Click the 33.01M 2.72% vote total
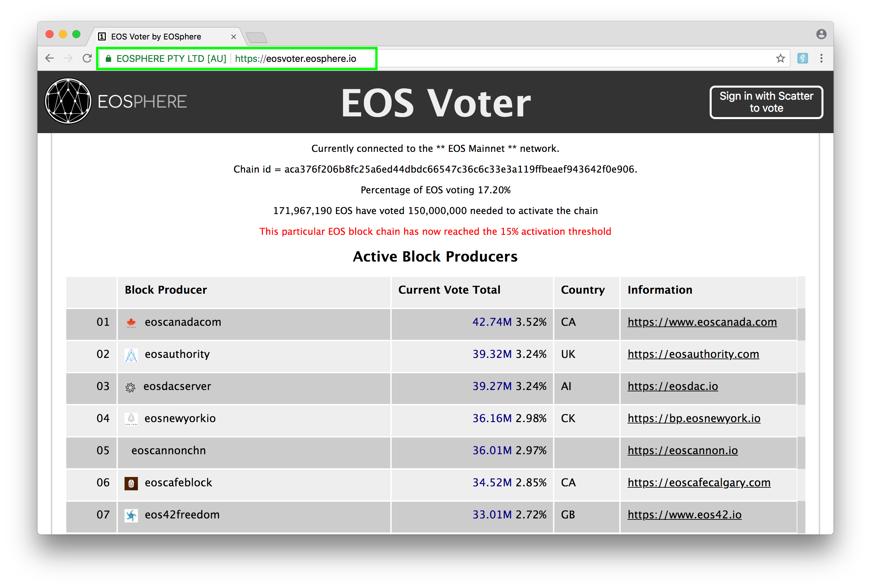Image resolution: width=871 pixels, height=588 pixels. tap(509, 515)
